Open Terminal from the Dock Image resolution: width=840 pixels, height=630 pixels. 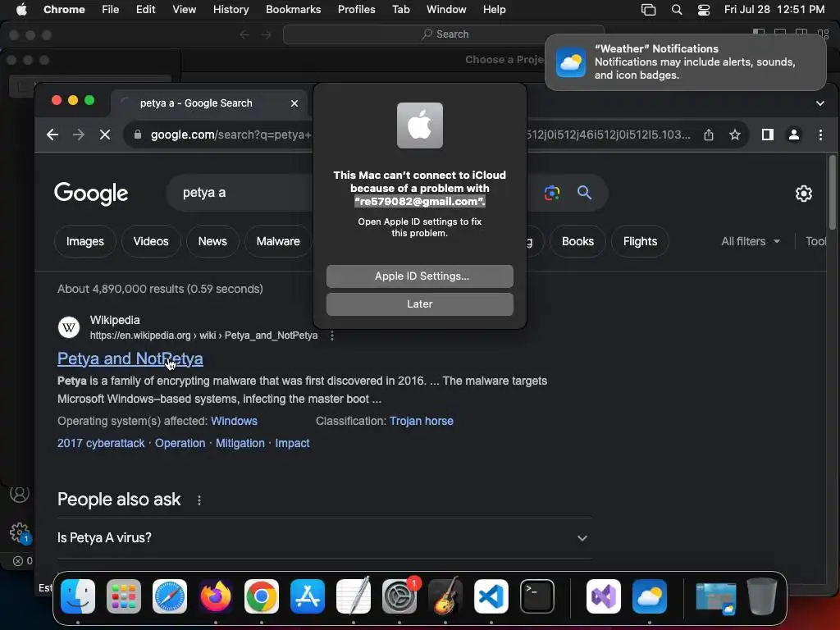coord(537,596)
